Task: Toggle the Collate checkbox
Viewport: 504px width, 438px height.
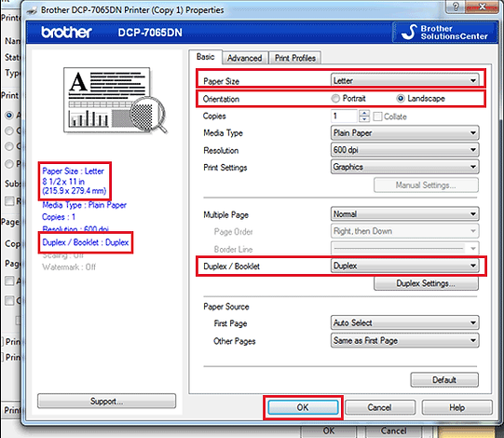Action: [377, 116]
